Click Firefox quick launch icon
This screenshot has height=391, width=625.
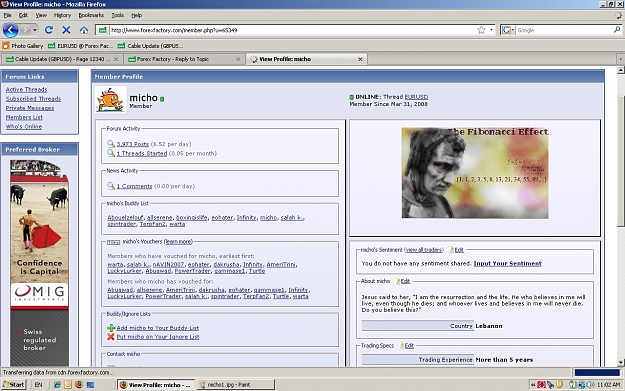79,385
